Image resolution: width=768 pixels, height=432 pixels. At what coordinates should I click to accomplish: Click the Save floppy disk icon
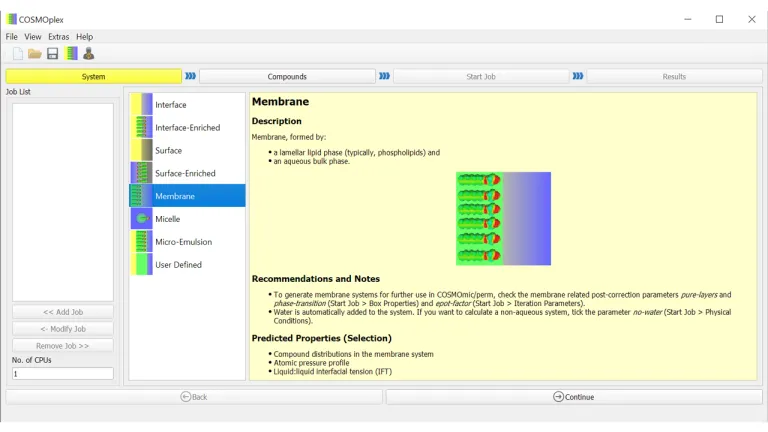(x=53, y=53)
